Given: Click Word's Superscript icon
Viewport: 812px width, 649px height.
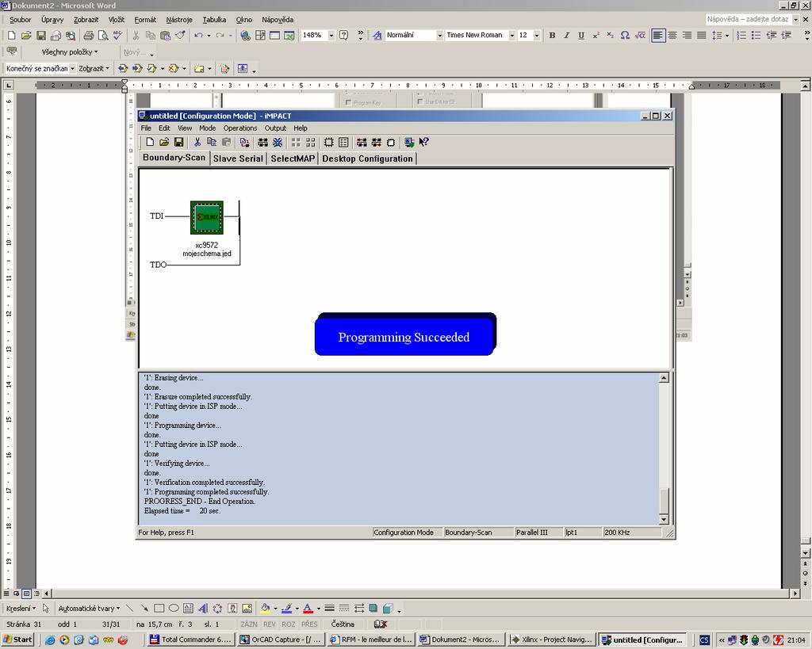Looking at the screenshot, I should coord(596,35).
